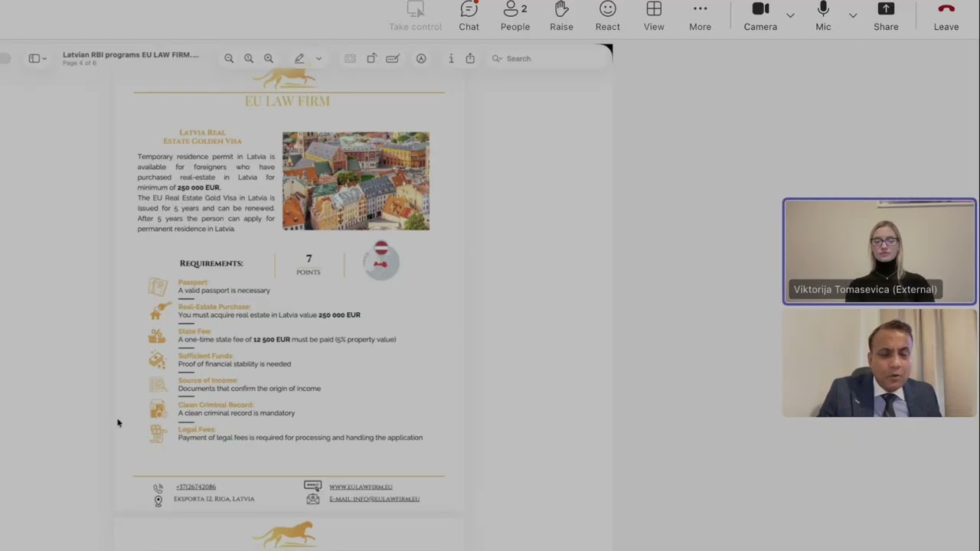The width and height of the screenshot is (980, 551).
Task: Click the Riga city photo in the PDF
Action: click(x=356, y=181)
